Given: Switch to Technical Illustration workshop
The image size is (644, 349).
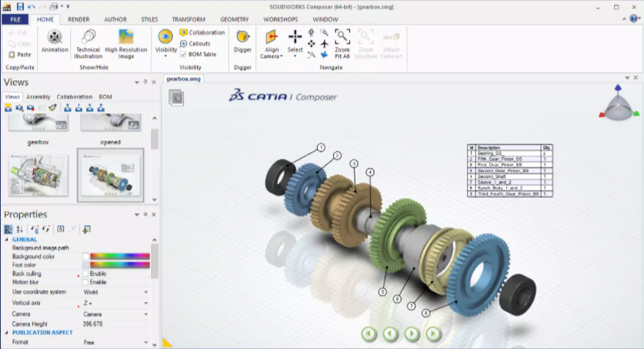Looking at the screenshot, I should pos(88,44).
